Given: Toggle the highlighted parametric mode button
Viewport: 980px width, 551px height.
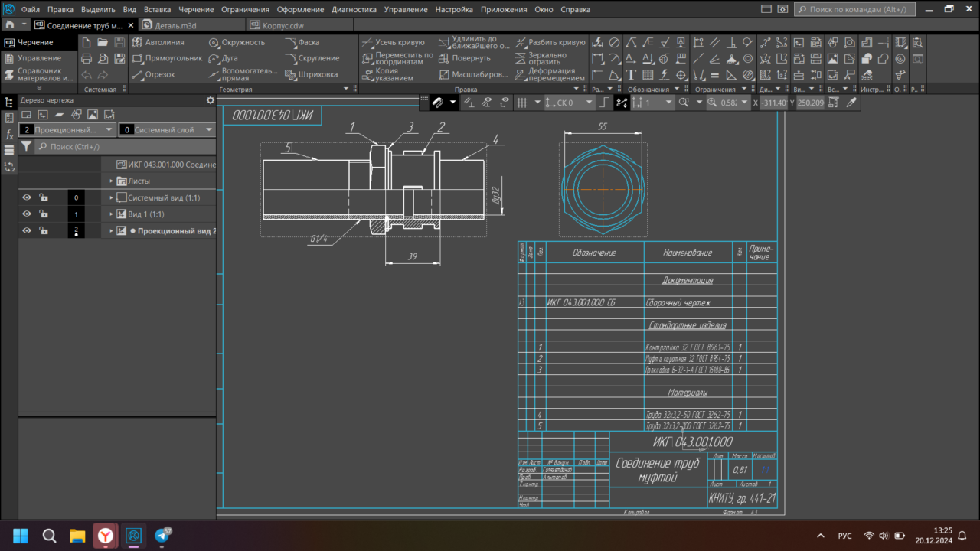Looking at the screenshot, I should [622, 102].
